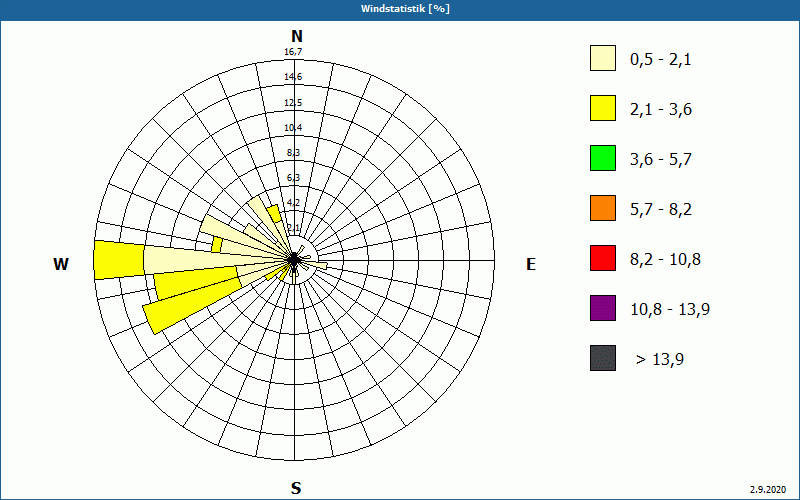Click the E compass label
Viewport: 800px width, 500px height.
click(531, 264)
